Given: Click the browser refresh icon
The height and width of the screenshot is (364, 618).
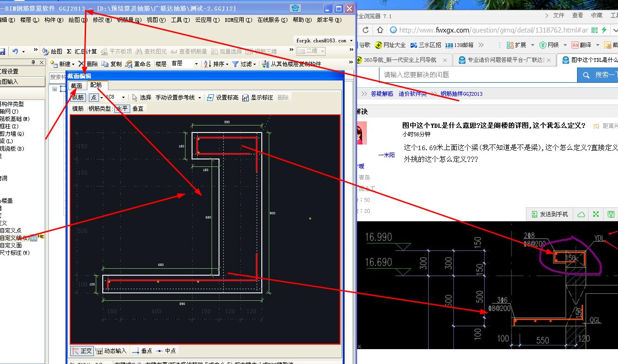Looking at the screenshot, I should 365,30.
